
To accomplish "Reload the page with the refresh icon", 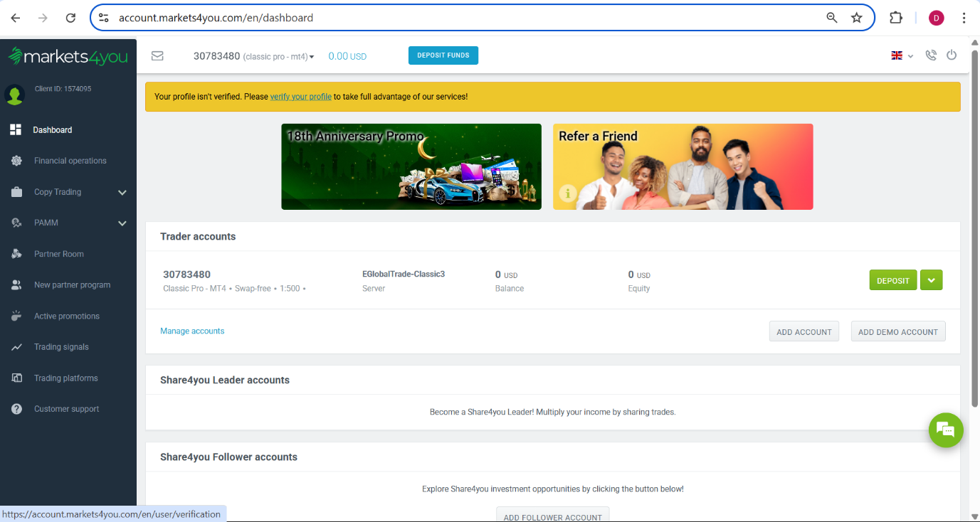I will (x=70, y=18).
